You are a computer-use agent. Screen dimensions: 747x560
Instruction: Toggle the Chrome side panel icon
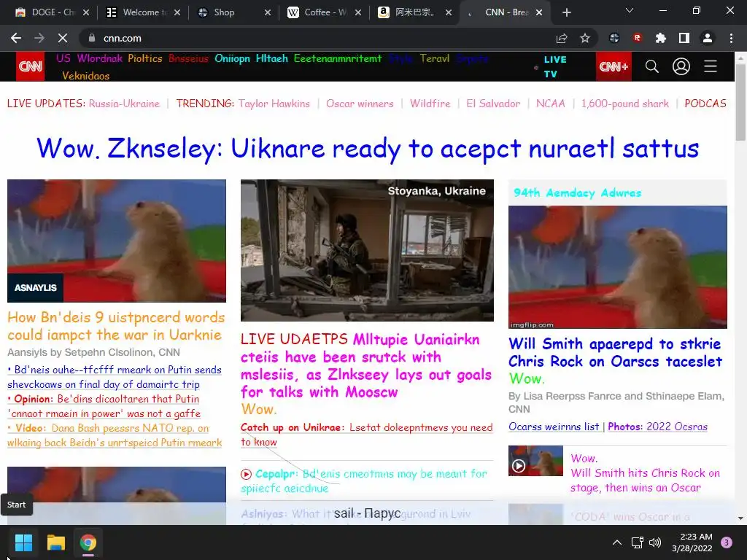tap(684, 38)
